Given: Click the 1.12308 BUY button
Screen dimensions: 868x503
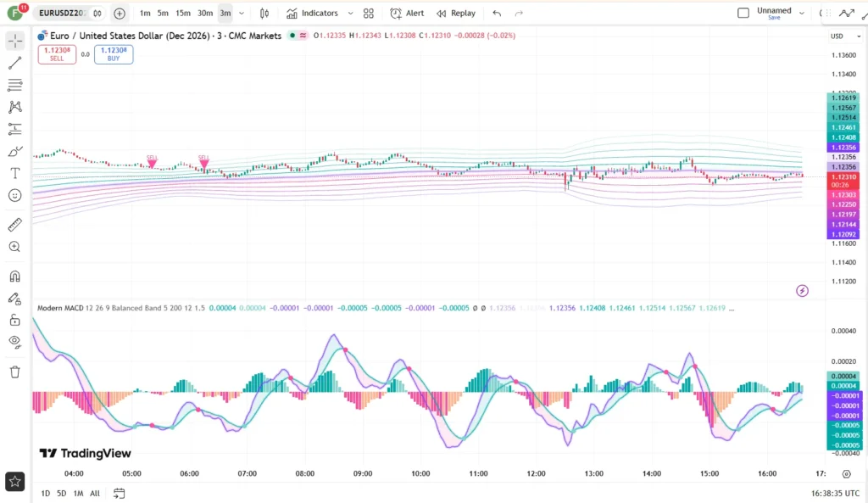Looking at the screenshot, I should point(114,54).
